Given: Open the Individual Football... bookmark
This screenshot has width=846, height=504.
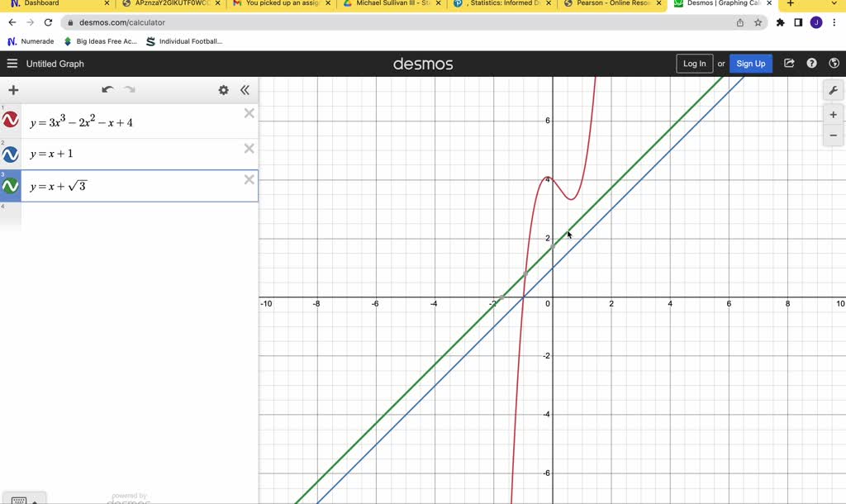Looking at the screenshot, I should point(184,41).
